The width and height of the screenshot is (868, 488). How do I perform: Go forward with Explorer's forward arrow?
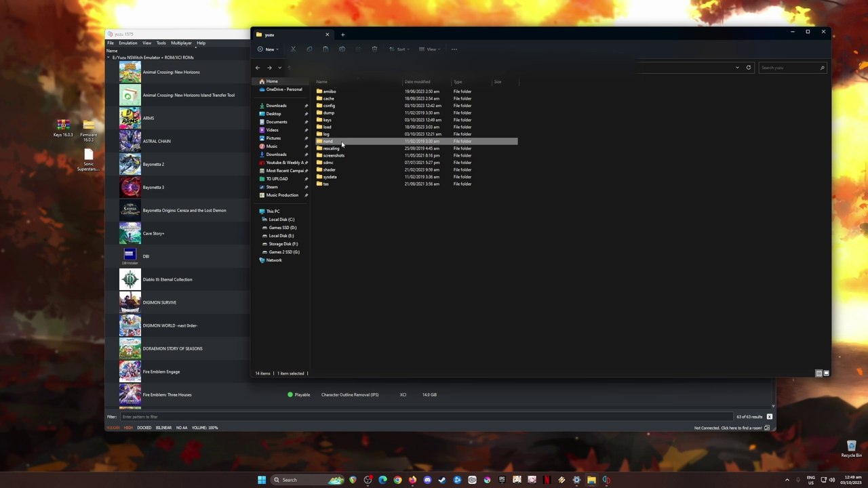click(269, 68)
